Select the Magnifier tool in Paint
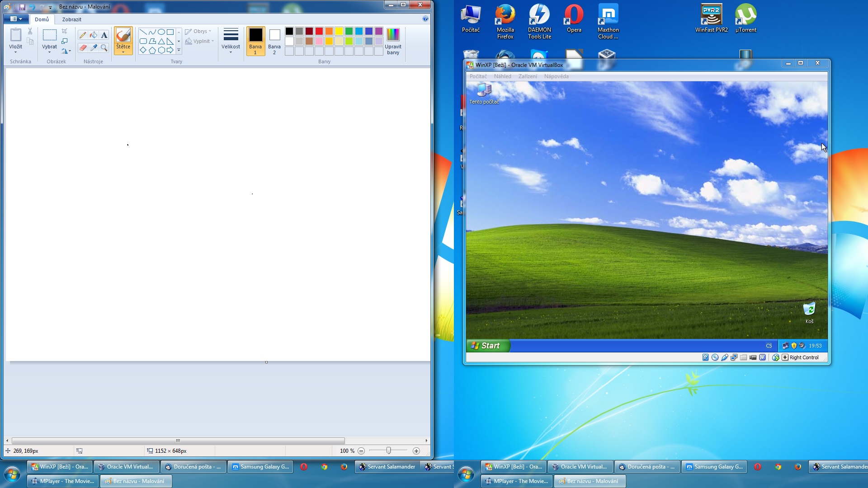This screenshot has width=868, height=488. coord(104,47)
